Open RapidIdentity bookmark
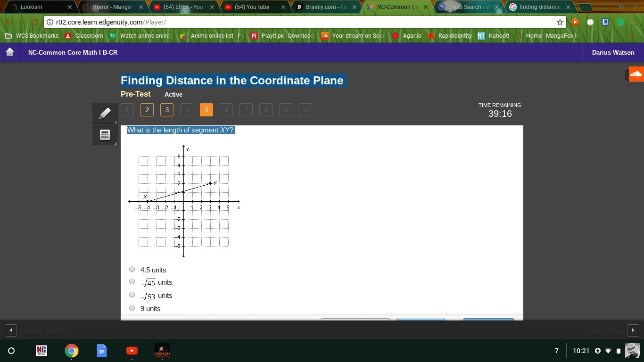 point(450,35)
